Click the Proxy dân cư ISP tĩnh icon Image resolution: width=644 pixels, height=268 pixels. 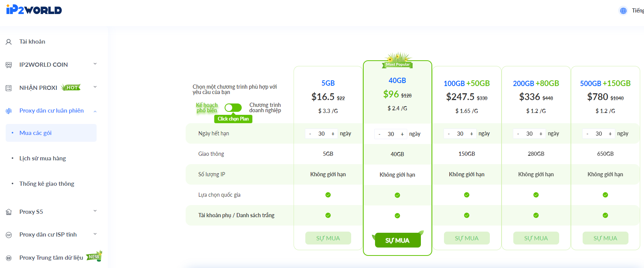9,235
